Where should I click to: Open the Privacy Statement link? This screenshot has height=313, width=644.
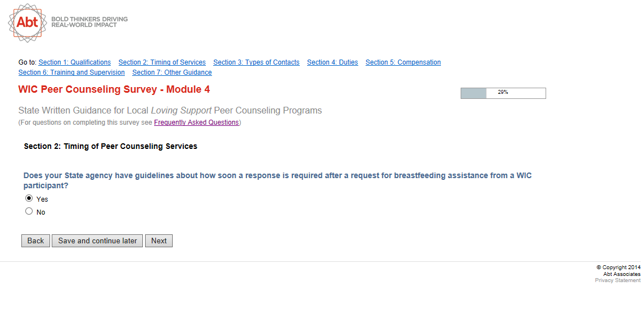(618, 280)
